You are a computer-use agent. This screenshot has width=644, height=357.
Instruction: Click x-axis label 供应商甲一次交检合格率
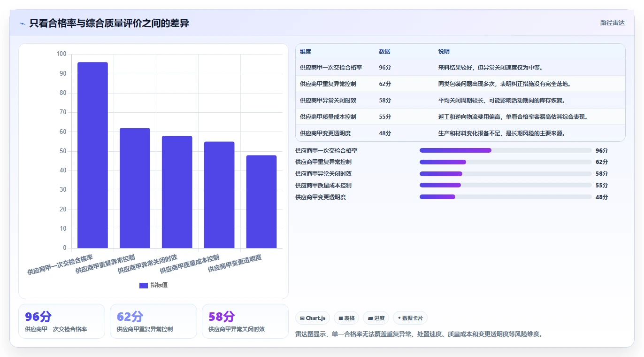pyautogui.click(x=60, y=264)
